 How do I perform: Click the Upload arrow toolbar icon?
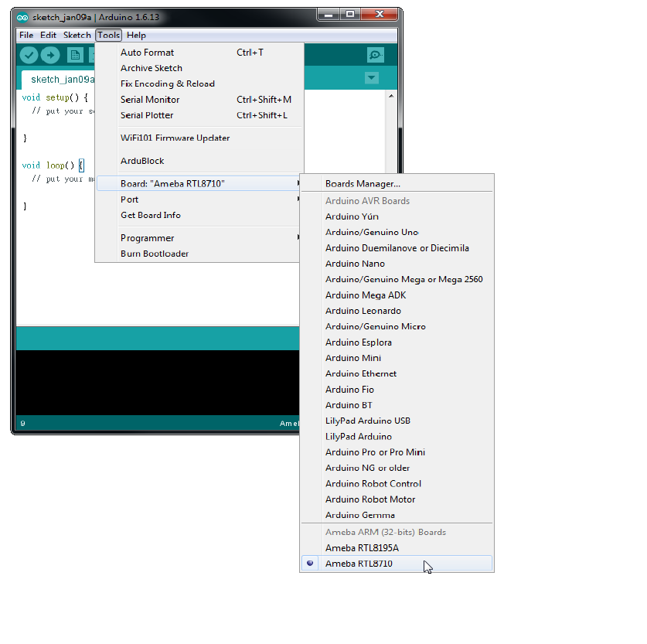[x=50, y=55]
